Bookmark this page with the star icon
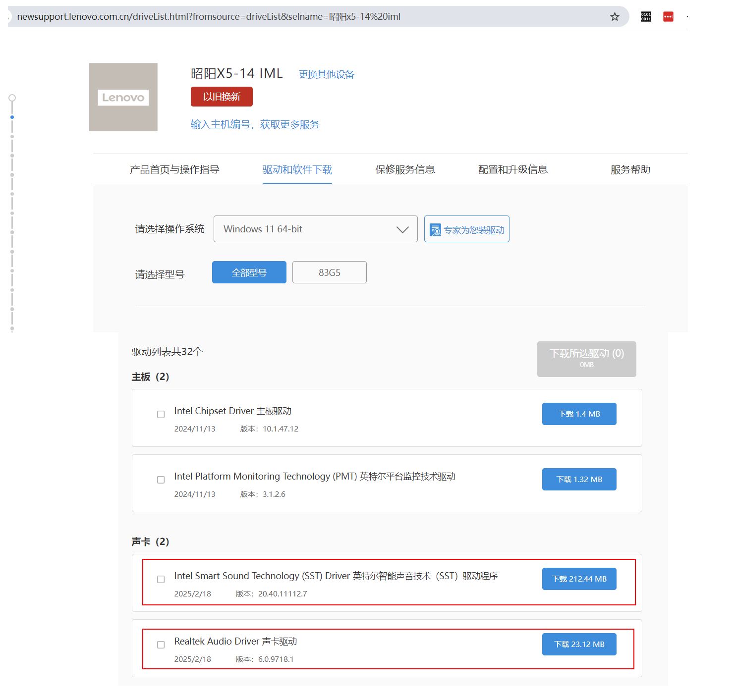 tap(615, 17)
